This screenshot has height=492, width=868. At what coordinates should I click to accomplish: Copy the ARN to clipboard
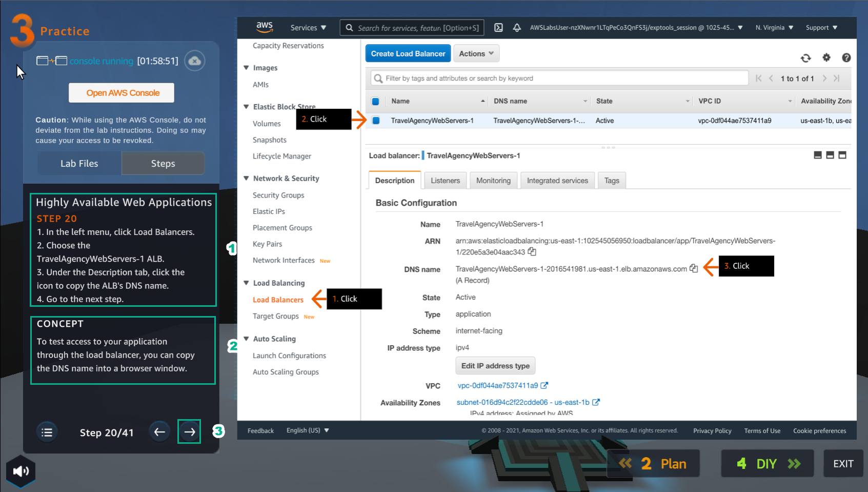pyautogui.click(x=532, y=252)
